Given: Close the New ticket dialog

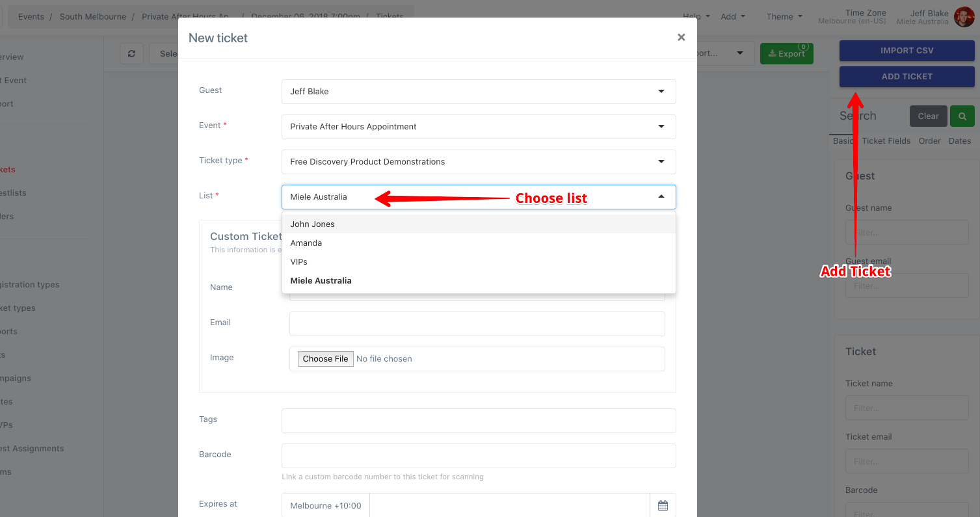Looking at the screenshot, I should [681, 38].
